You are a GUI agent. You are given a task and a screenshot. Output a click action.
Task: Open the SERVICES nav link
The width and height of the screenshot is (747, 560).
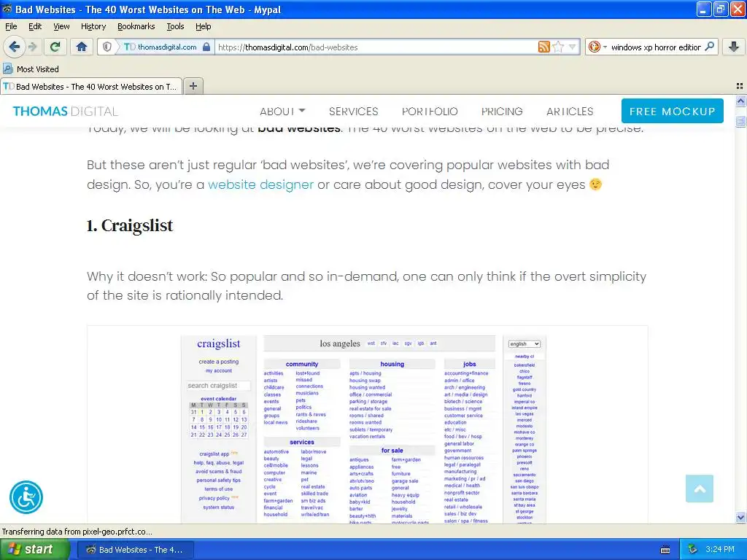click(353, 112)
